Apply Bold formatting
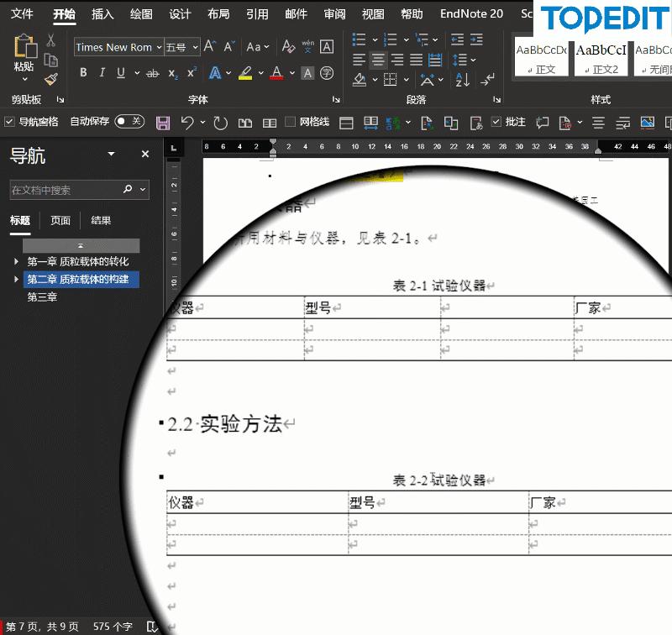 point(83,73)
